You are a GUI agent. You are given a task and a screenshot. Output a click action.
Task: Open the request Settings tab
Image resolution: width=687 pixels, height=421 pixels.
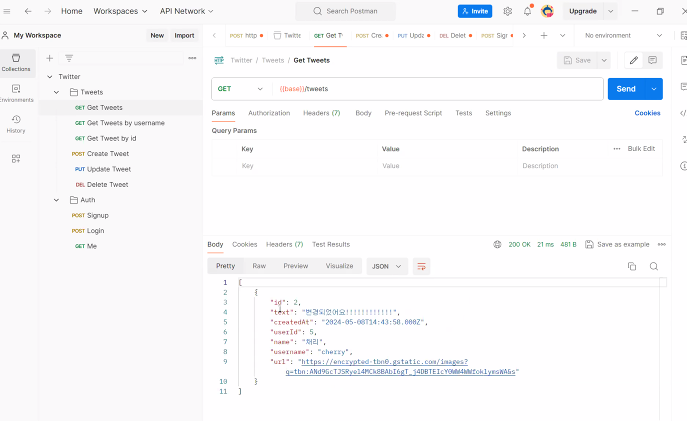pos(498,113)
